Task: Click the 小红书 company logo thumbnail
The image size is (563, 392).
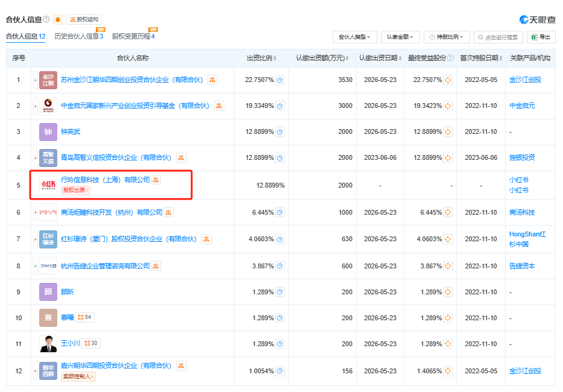Action: [x=48, y=184]
